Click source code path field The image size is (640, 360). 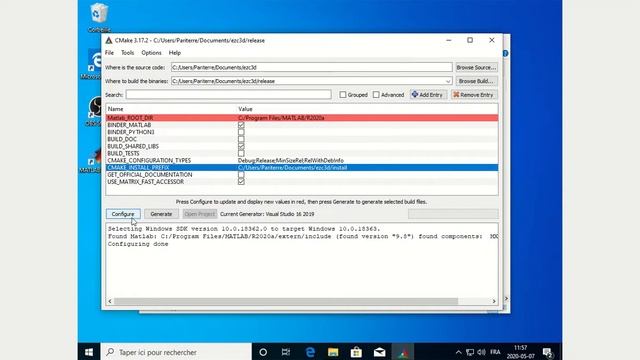click(311, 67)
